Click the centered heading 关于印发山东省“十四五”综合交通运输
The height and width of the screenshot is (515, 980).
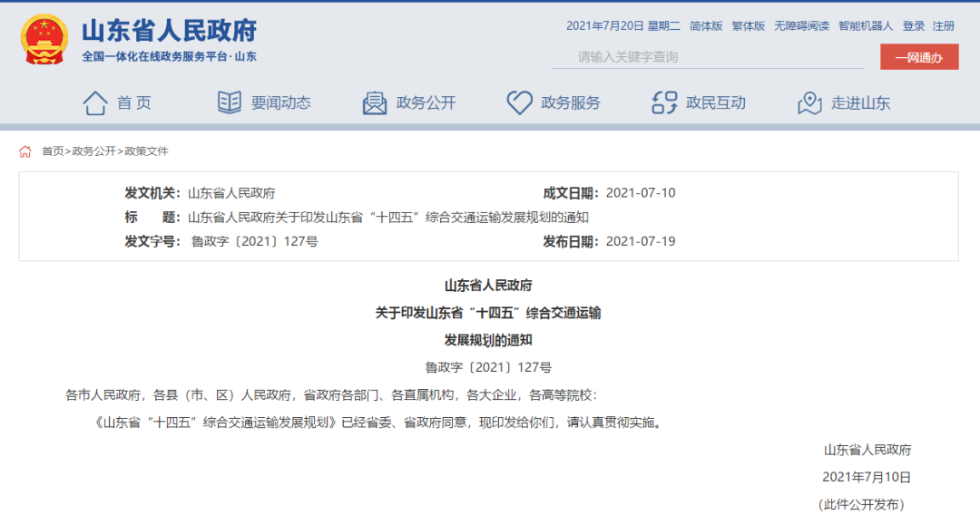tap(488, 313)
